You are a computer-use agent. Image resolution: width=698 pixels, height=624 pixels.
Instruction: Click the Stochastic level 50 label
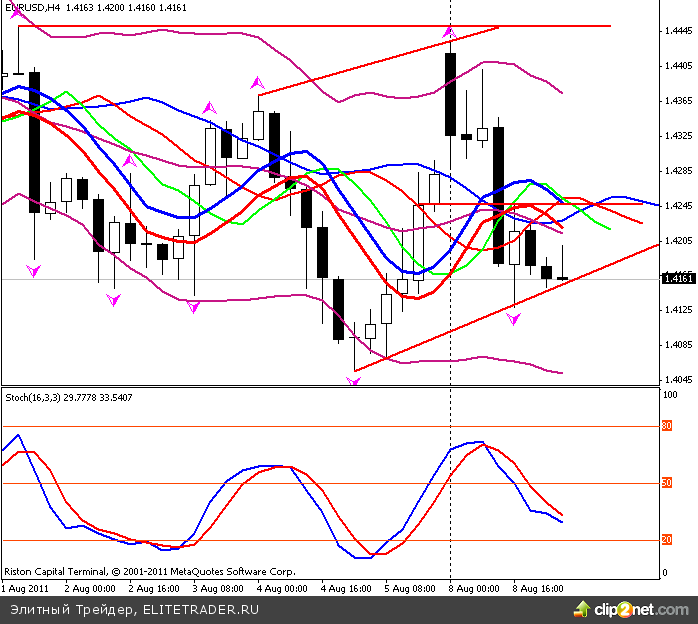666,484
